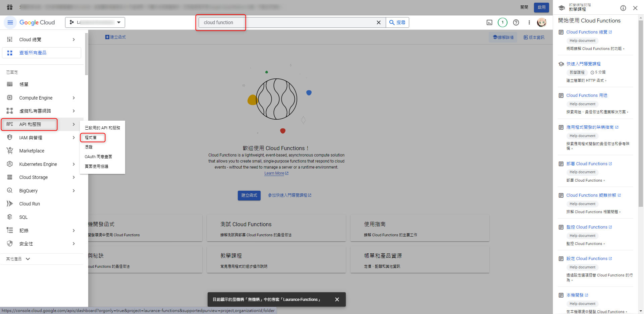Click the Google Cloud logo
644x314 pixels.
click(37, 22)
